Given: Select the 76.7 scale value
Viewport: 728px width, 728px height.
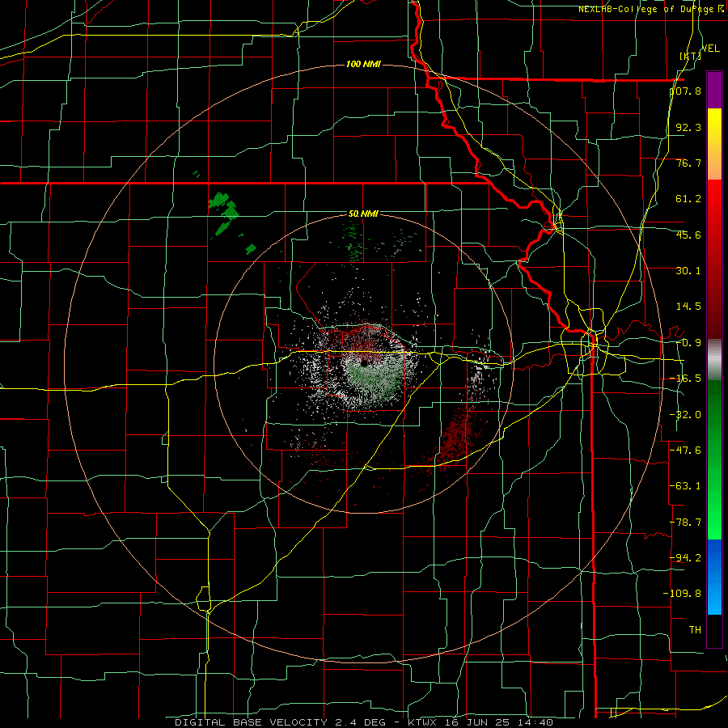Looking at the screenshot, I should (688, 163).
